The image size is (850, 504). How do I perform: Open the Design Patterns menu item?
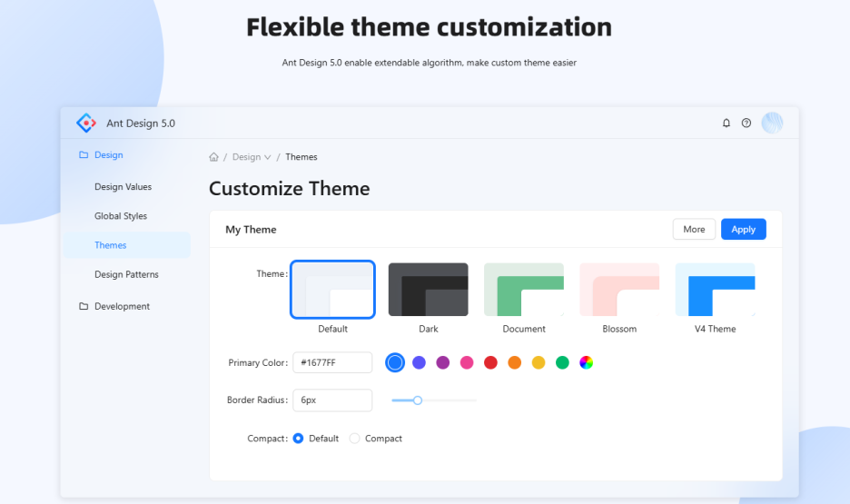click(127, 274)
